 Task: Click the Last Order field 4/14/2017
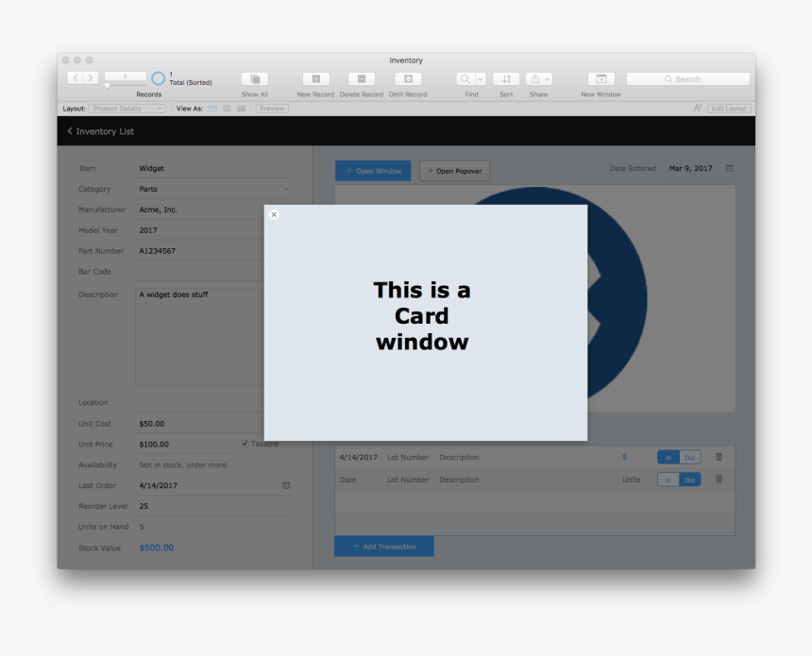tap(207, 486)
